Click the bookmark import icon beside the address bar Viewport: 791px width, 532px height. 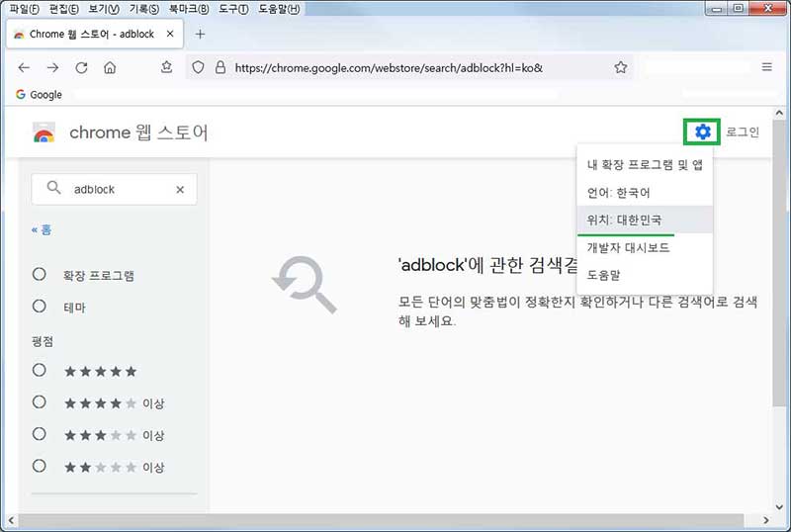click(x=166, y=67)
